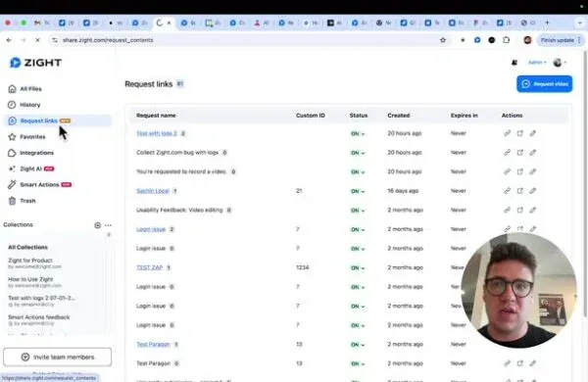
Task: Click the page vertical scrollbar
Action: (x=585, y=184)
